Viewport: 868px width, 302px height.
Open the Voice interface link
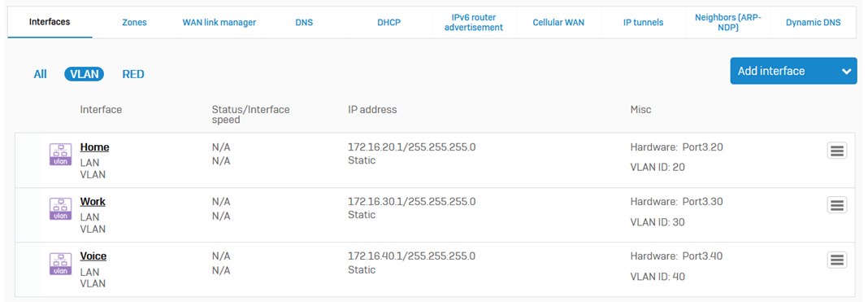click(93, 256)
